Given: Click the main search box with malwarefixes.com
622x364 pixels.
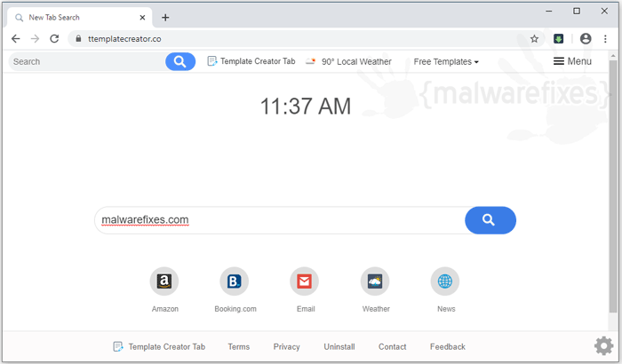Looking at the screenshot, I should point(280,220).
